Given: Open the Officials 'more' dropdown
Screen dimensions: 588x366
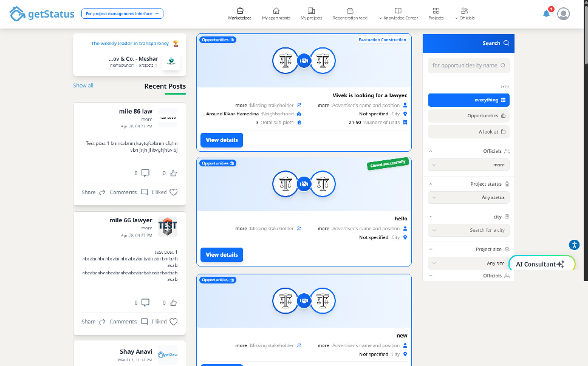Looking at the screenshot, I should [x=469, y=165].
